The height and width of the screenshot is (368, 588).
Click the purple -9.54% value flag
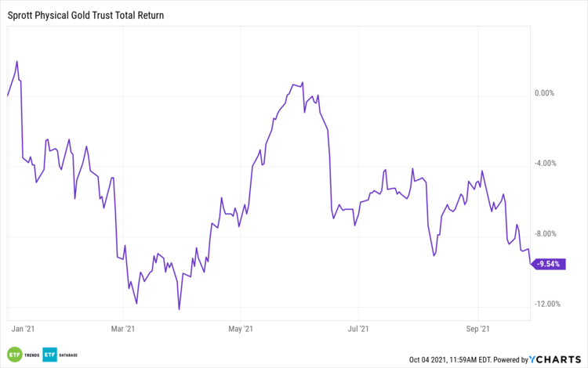(x=548, y=264)
